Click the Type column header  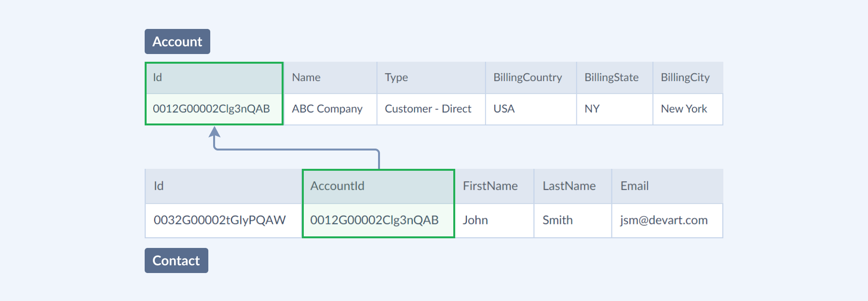(x=431, y=78)
